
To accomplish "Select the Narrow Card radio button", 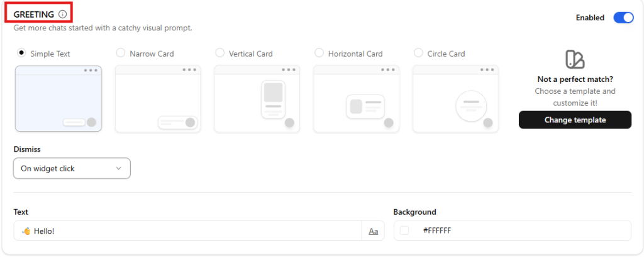I will (121, 53).
